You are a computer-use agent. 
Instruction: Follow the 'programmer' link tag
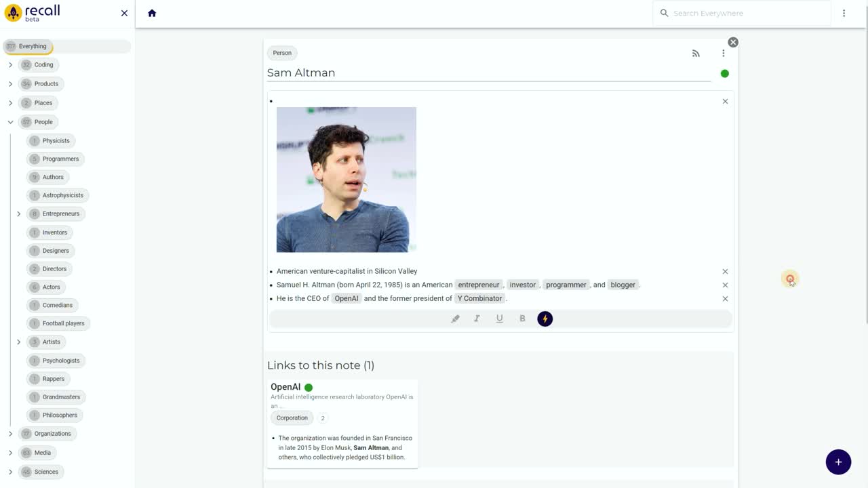click(x=566, y=285)
